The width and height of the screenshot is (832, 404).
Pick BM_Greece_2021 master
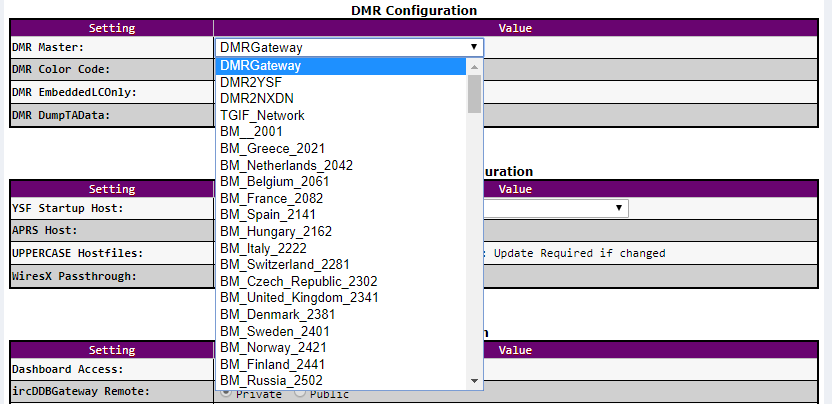click(342, 149)
